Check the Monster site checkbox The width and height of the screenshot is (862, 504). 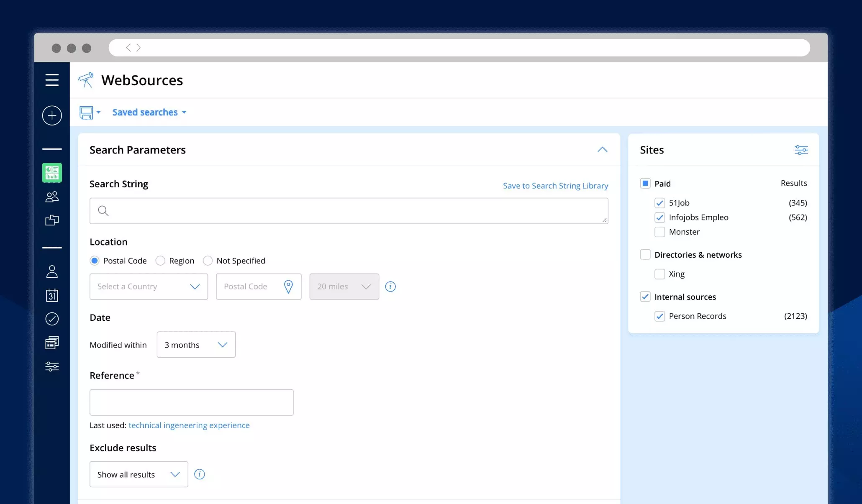click(659, 232)
